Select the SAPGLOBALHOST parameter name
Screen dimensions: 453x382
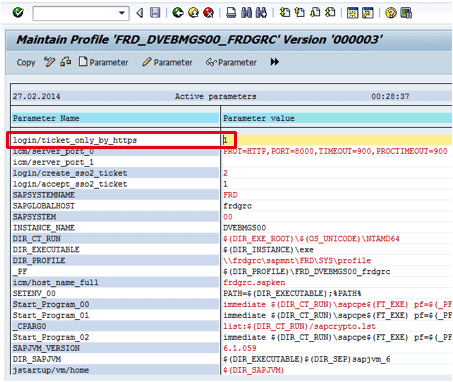click(44, 206)
